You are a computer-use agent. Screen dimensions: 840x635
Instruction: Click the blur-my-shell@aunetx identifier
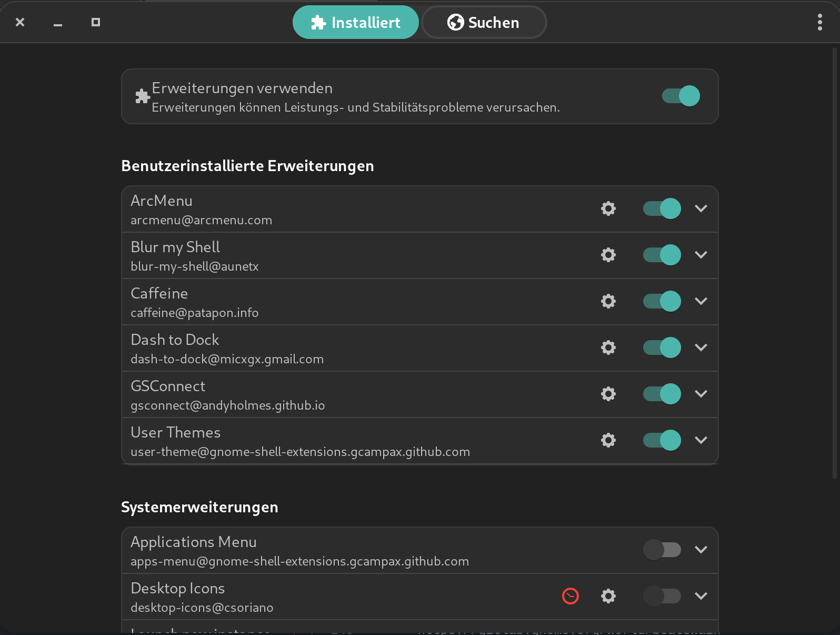tap(195, 266)
